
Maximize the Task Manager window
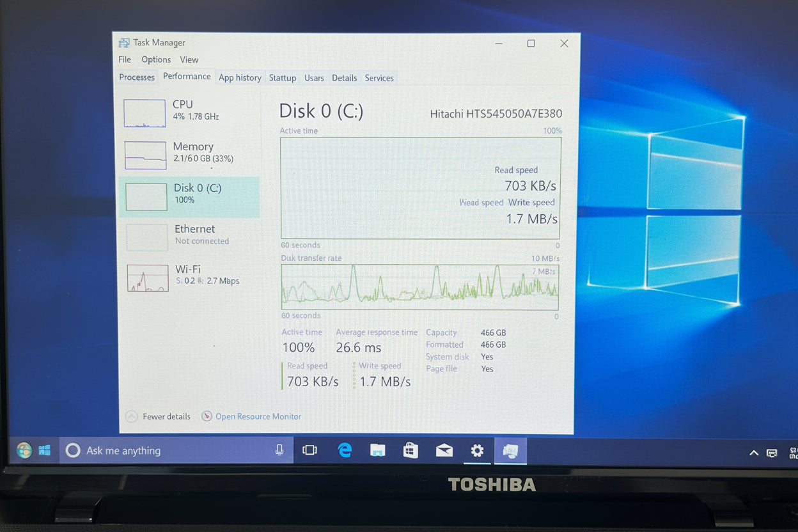click(531, 43)
